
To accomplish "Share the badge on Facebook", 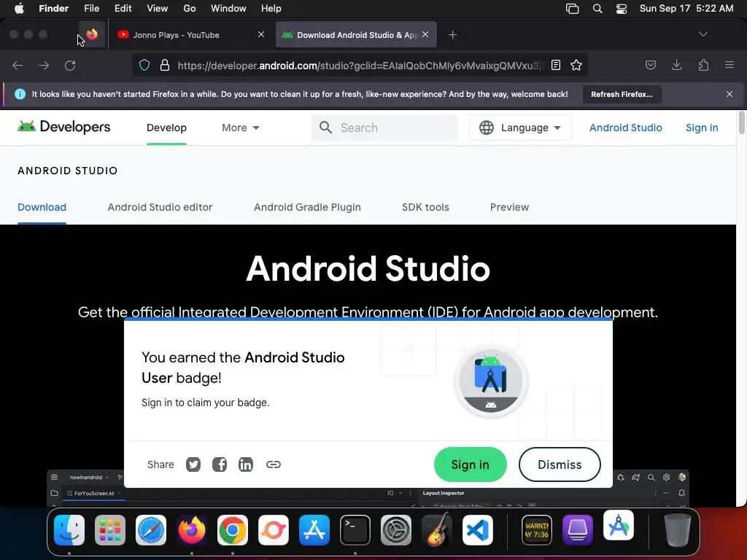I will coord(219,464).
